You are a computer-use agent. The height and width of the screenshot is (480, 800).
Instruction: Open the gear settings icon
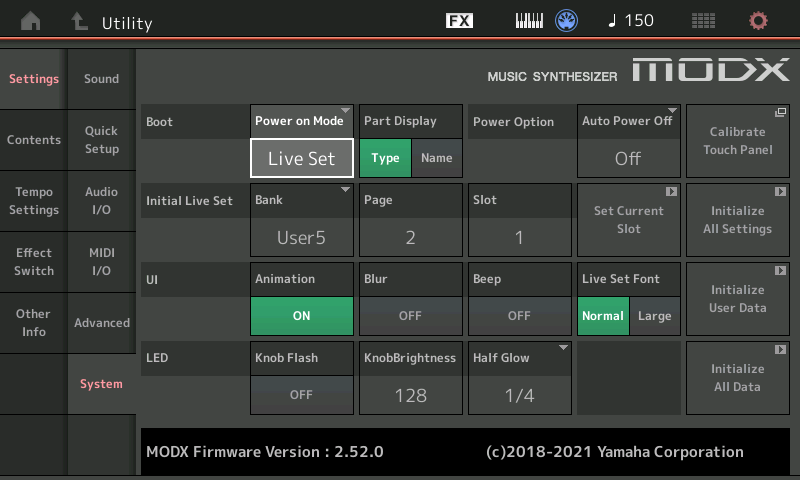759,21
